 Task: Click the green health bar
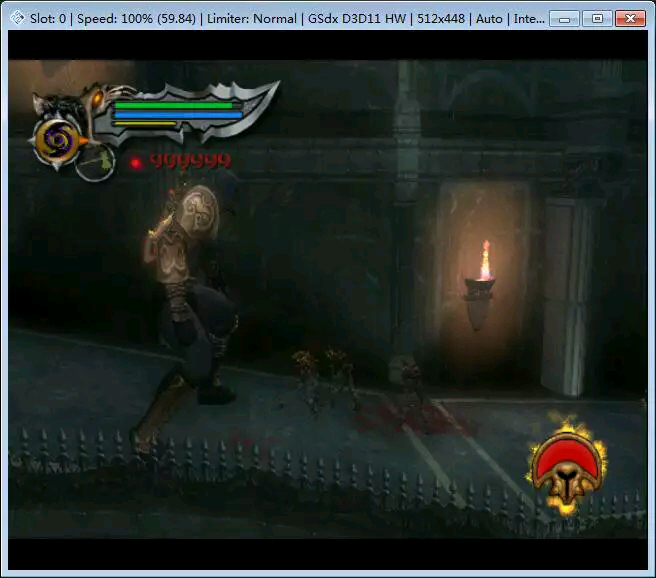pos(173,105)
